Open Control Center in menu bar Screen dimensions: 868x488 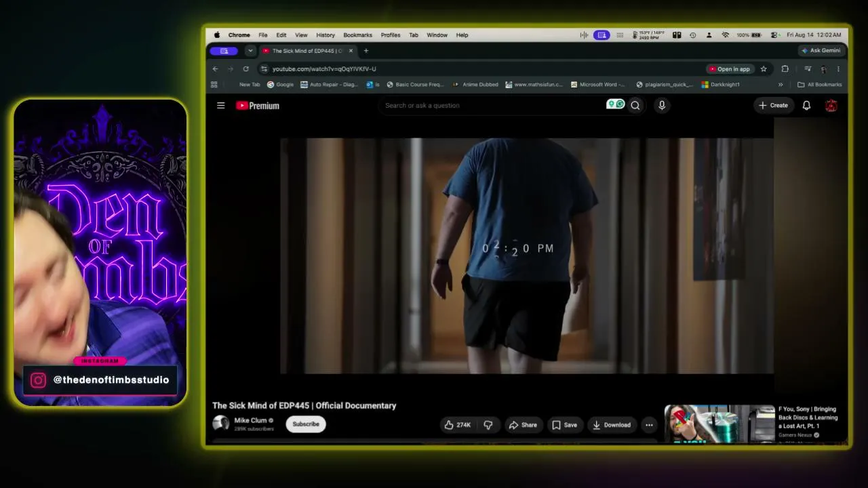coord(774,35)
